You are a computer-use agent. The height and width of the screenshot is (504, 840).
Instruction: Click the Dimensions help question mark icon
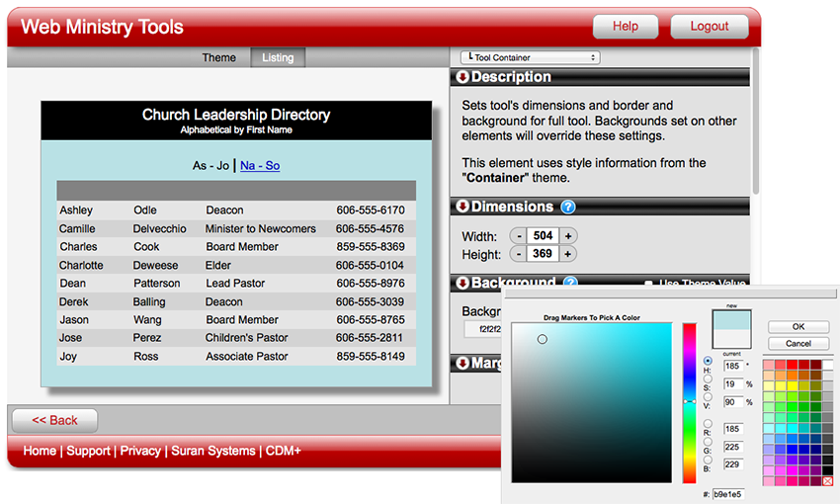point(568,207)
